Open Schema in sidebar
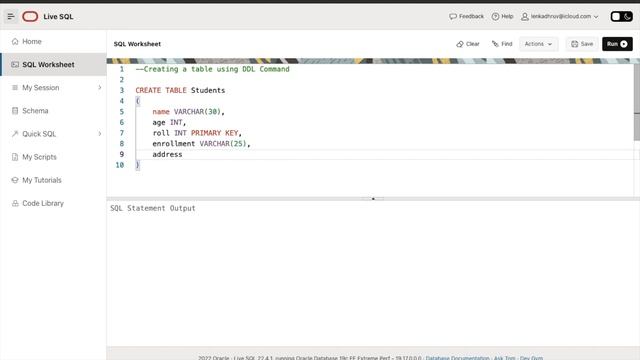Screen dimensions: 640x360 click(53, 111)
